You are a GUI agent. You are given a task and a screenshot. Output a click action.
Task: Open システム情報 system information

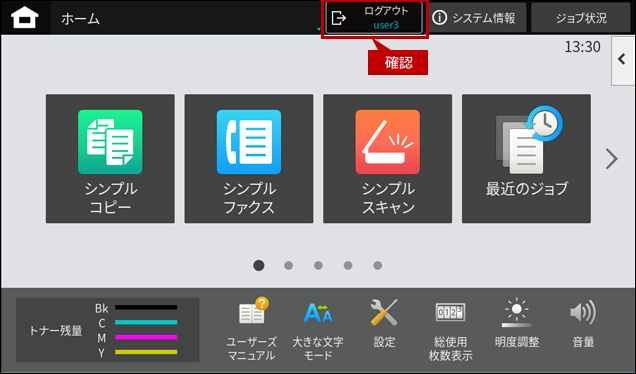coord(477,18)
